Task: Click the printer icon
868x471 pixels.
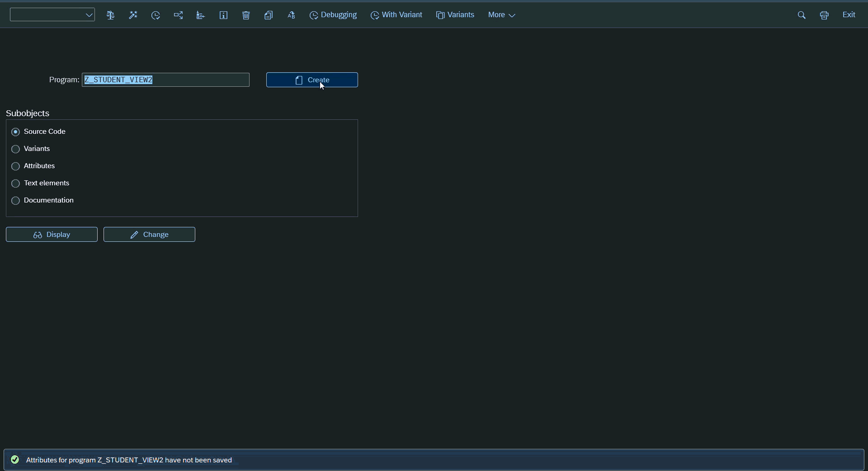Action: pyautogui.click(x=824, y=15)
